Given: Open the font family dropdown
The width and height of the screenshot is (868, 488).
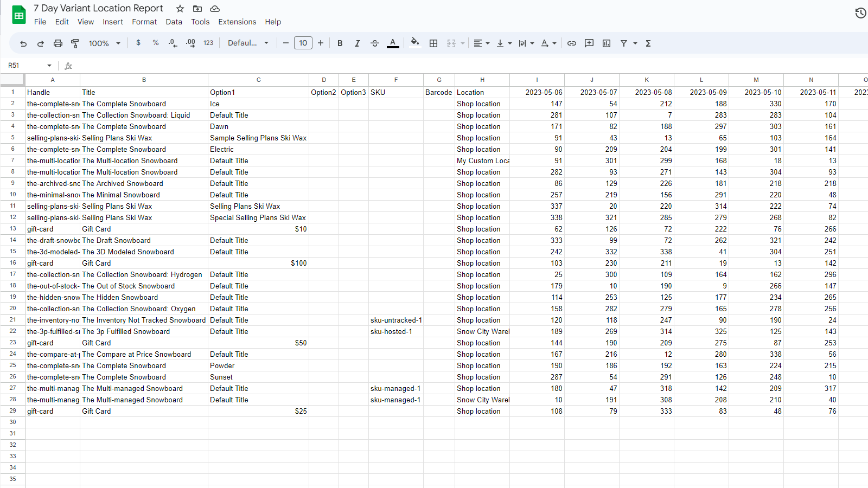Looking at the screenshot, I should [x=248, y=43].
